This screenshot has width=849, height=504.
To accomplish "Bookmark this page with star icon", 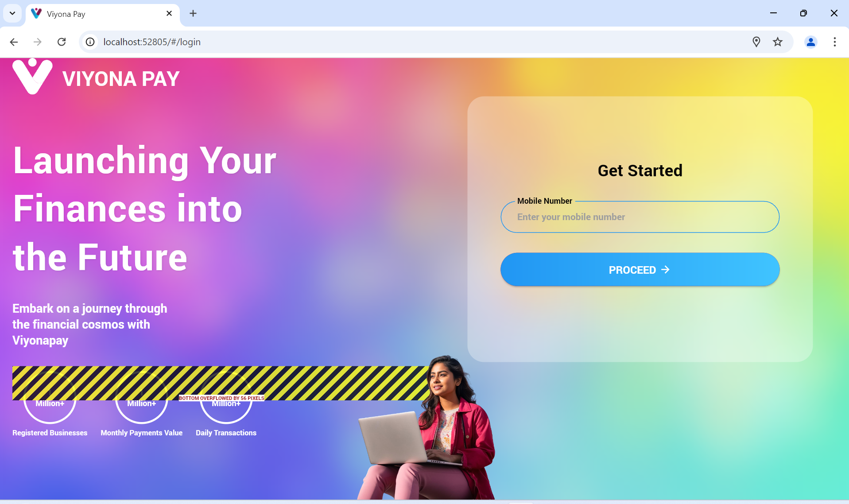I will pos(778,42).
